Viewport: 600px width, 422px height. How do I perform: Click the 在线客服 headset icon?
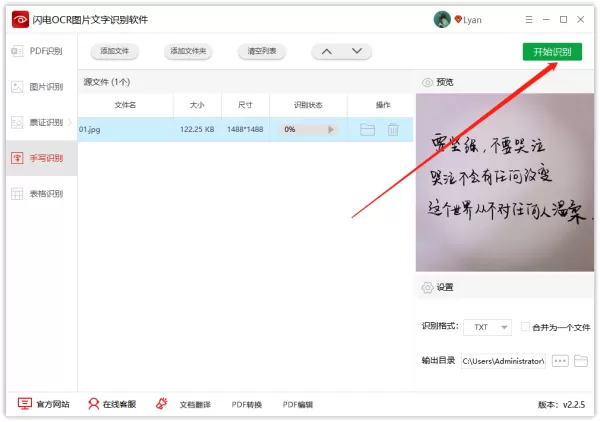click(x=93, y=404)
